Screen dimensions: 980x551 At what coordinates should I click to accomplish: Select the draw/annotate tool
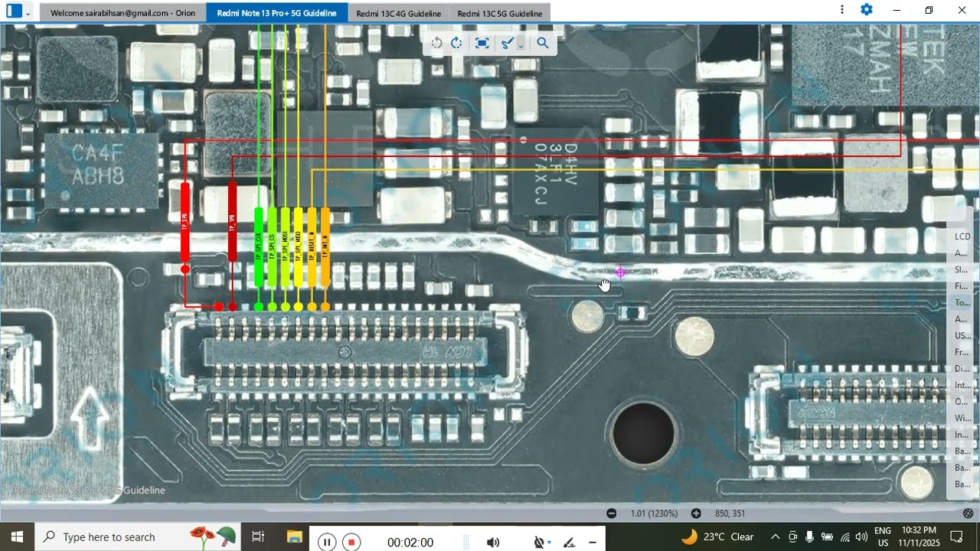(506, 43)
